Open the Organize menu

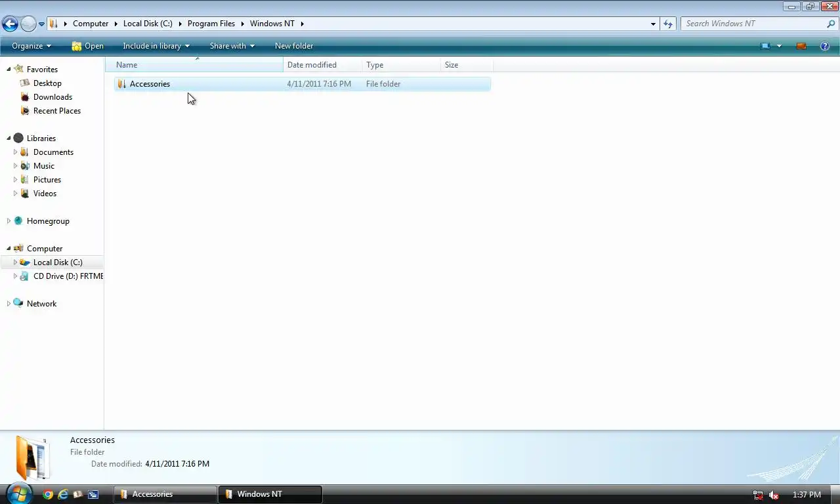click(x=31, y=46)
